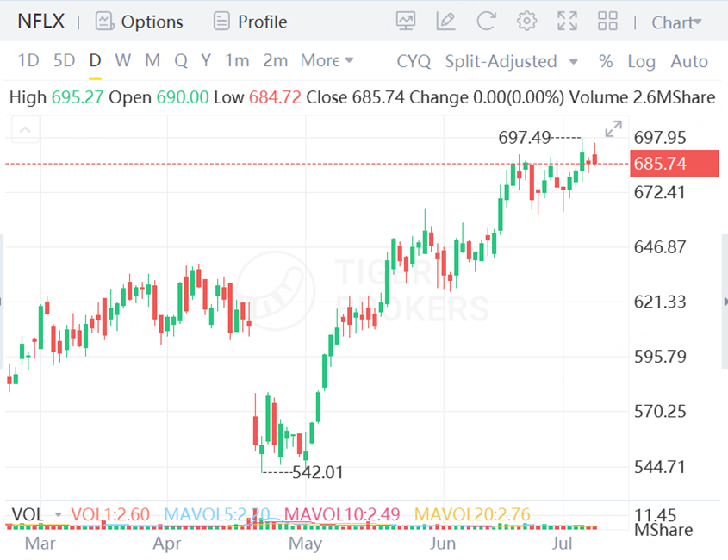728x560 pixels.
Task: Toggle Log scale mode
Action: (642, 61)
